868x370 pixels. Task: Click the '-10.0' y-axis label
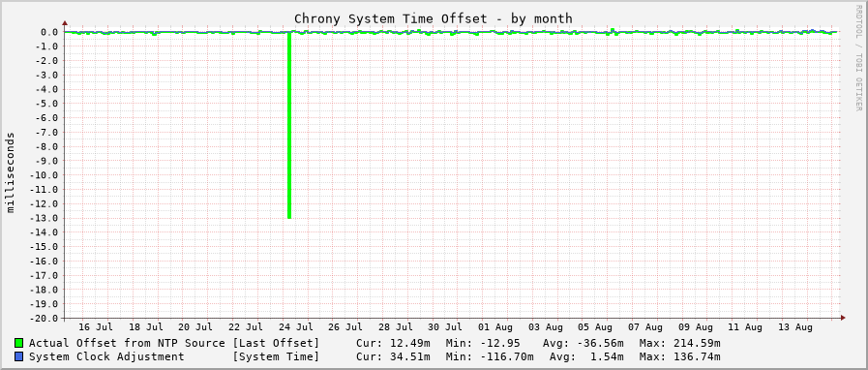[44, 175]
